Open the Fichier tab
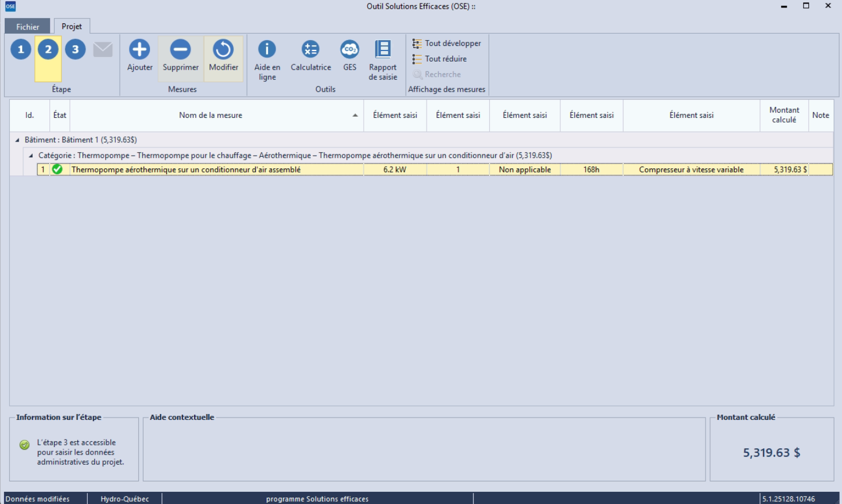Image resolution: width=842 pixels, height=504 pixels. (x=28, y=27)
